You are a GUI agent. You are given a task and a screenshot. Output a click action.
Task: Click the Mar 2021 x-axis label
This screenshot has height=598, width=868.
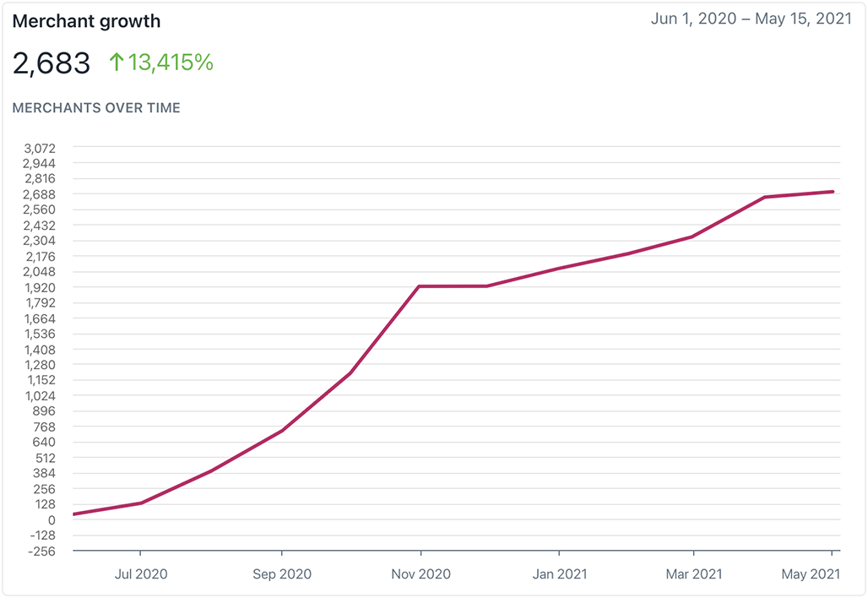pyautogui.click(x=693, y=574)
